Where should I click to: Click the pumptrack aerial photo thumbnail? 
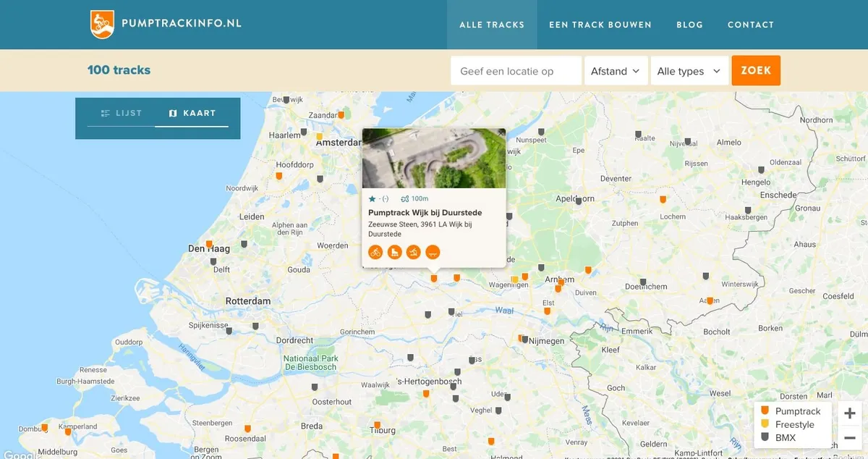[433, 159]
